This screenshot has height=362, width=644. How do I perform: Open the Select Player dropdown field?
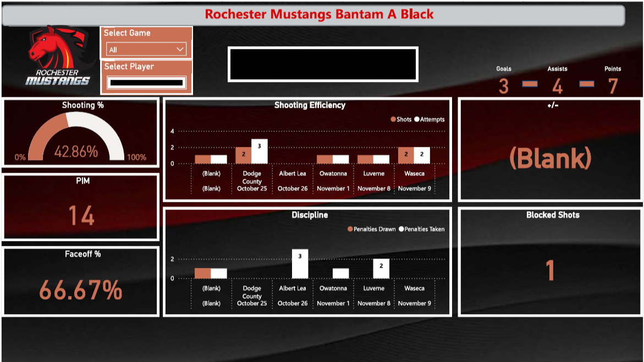146,83
